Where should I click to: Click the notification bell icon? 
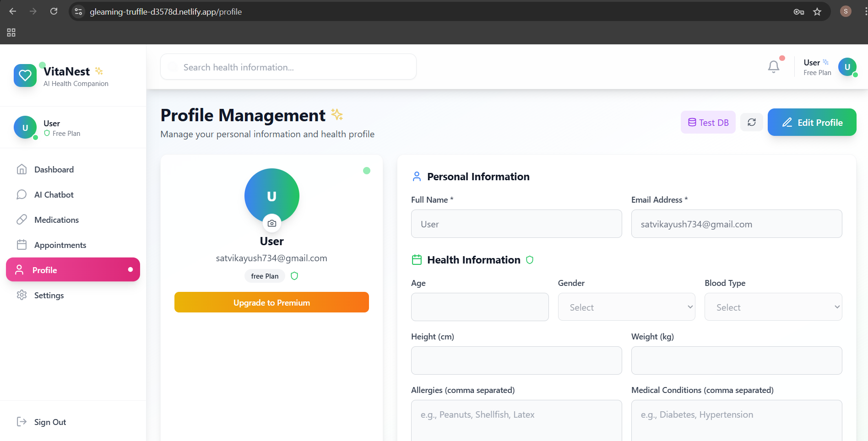click(774, 67)
